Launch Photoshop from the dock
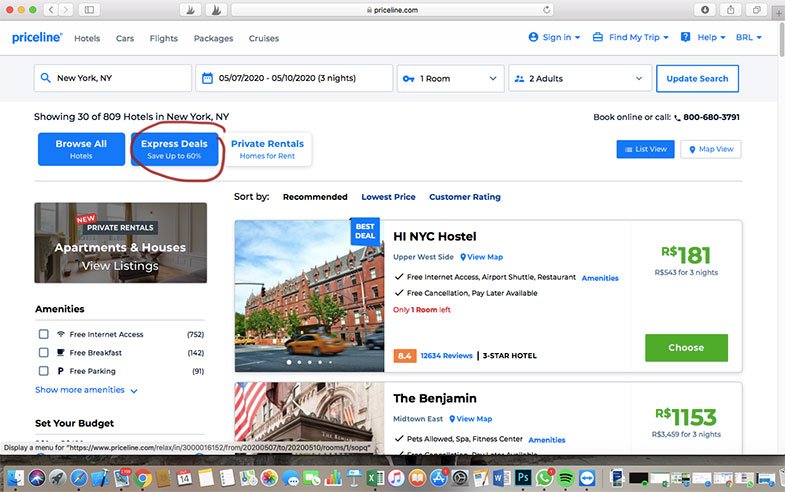The height and width of the screenshot is (492, 785). [523, 477]
